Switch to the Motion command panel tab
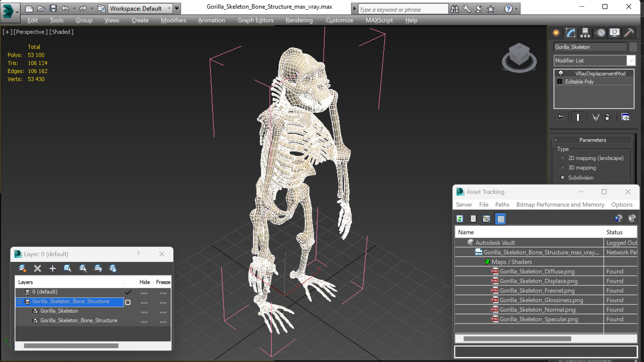The height and width of the screenshot is (362, 644). point(600,33)
